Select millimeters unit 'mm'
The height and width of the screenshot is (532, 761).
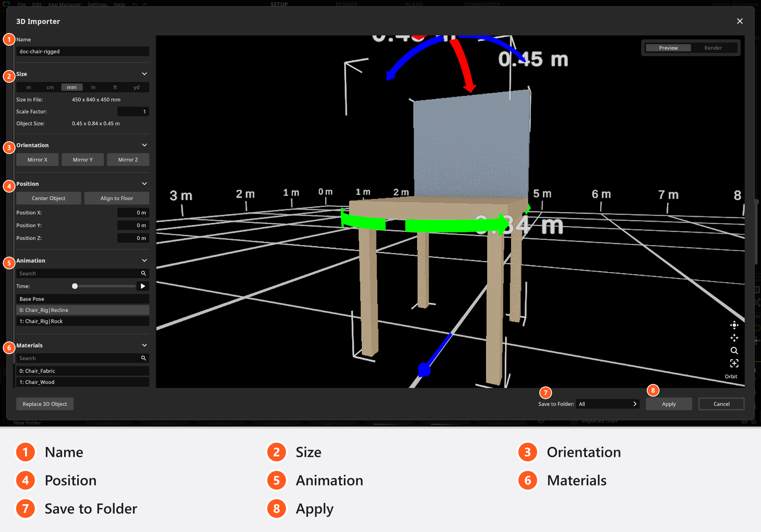point(72,87)
